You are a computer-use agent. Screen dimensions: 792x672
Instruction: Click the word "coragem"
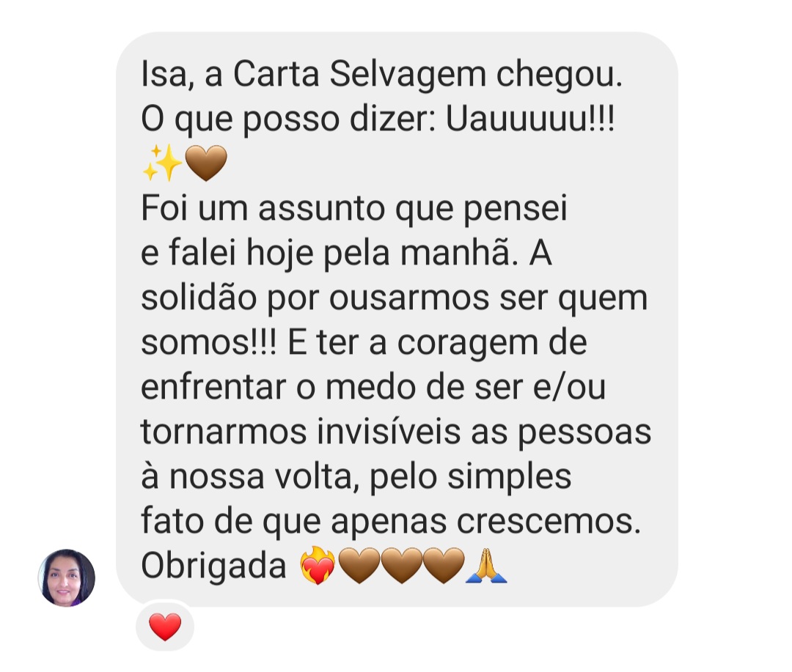[468, 344]
